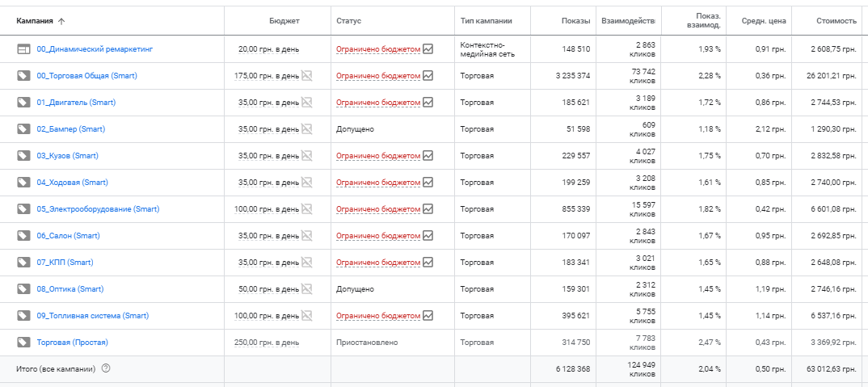Click the Ограничено бюджетом status for 07_КПП
The image size is (868, 387).
click(378, 263)
